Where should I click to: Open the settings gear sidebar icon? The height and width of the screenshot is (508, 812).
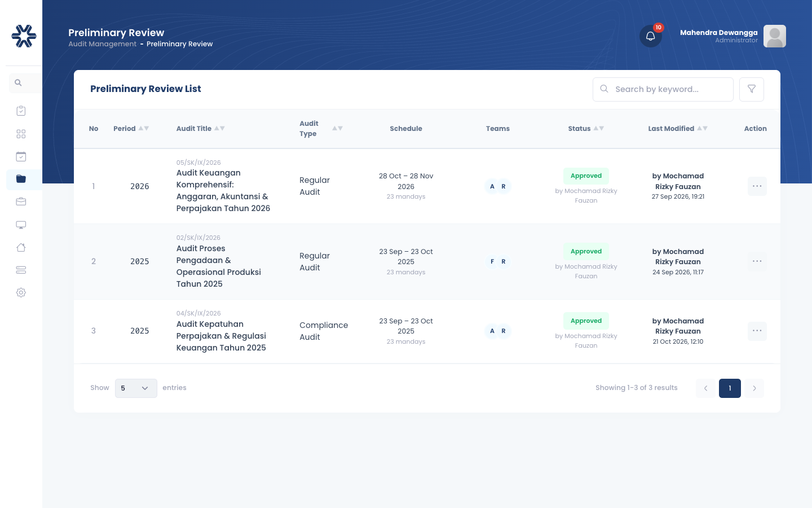[21, 292]
